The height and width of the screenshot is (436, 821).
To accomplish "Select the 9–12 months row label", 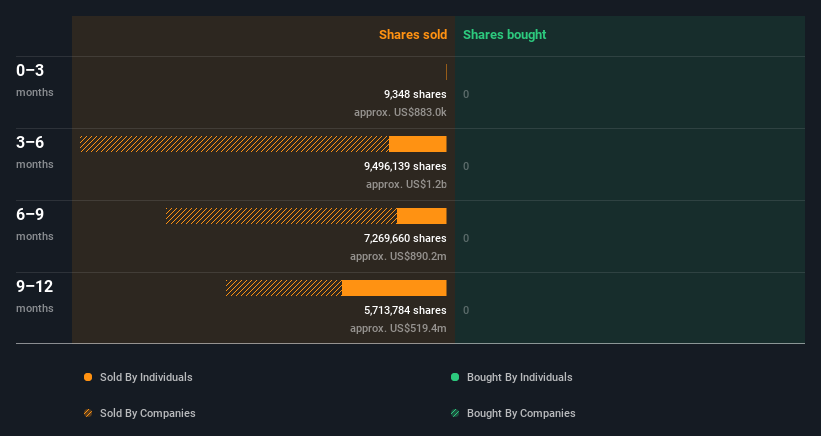I will coord(35,297).
